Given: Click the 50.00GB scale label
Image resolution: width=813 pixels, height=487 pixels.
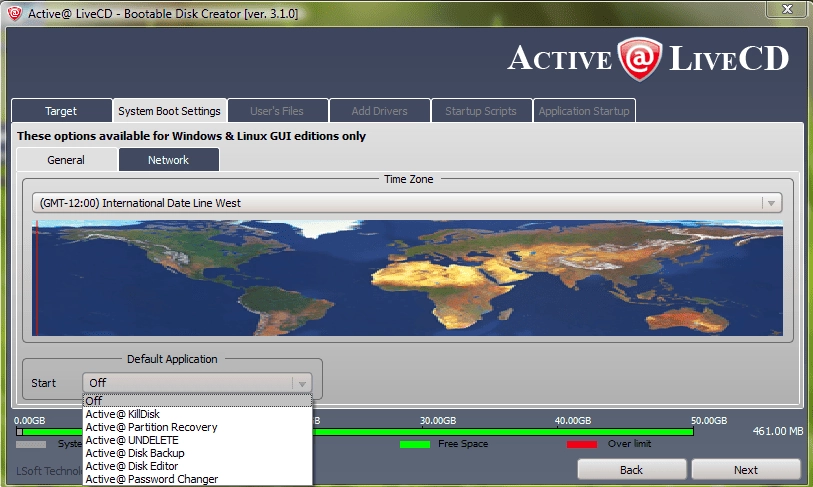Looking at the screenshot, I should pyautogui.click(x=709, y=420).
